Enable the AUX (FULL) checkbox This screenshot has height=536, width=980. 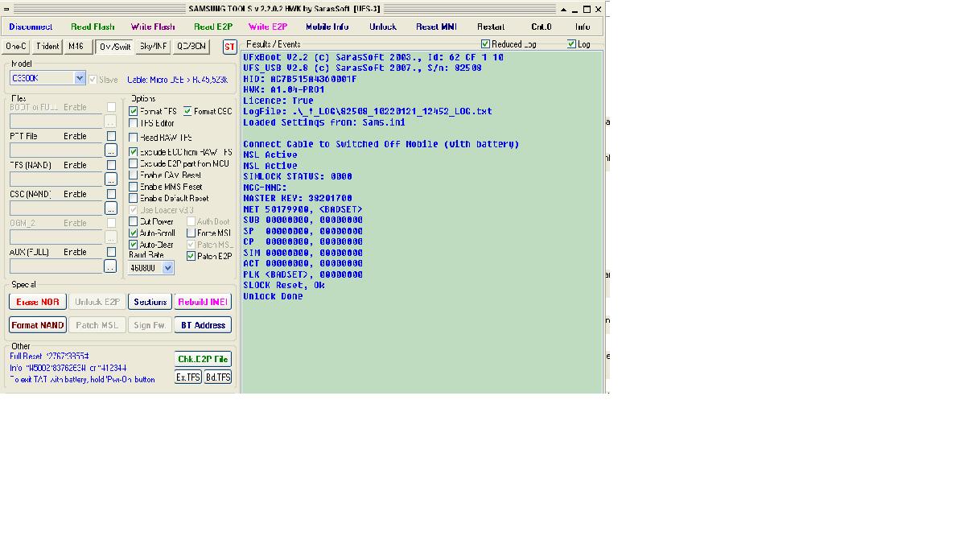click(111, 252)
